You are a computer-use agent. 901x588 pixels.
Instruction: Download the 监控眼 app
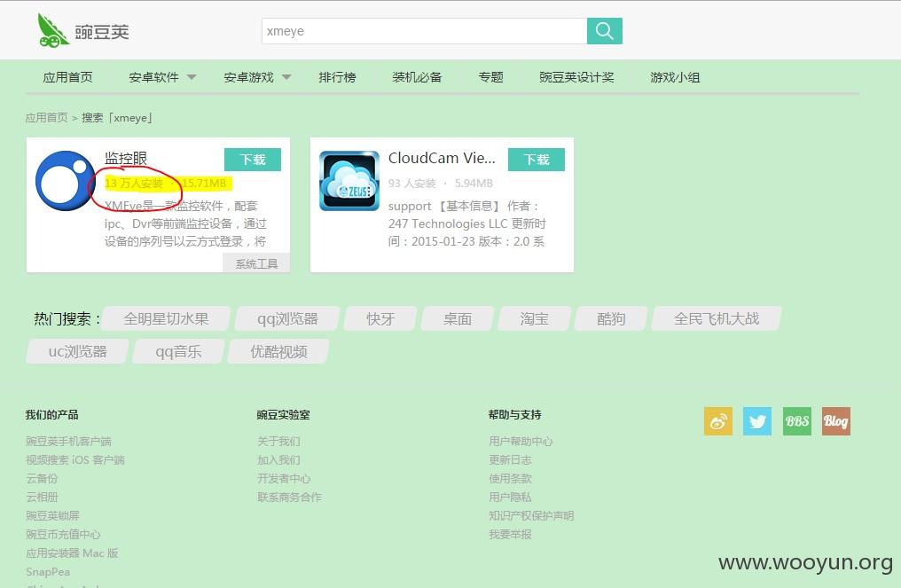[x=252, y=160]
